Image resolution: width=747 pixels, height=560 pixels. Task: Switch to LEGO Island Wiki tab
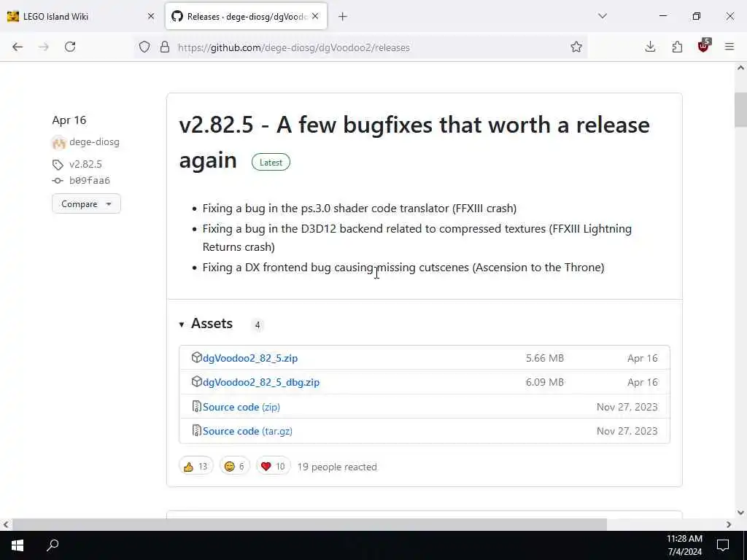81,16
